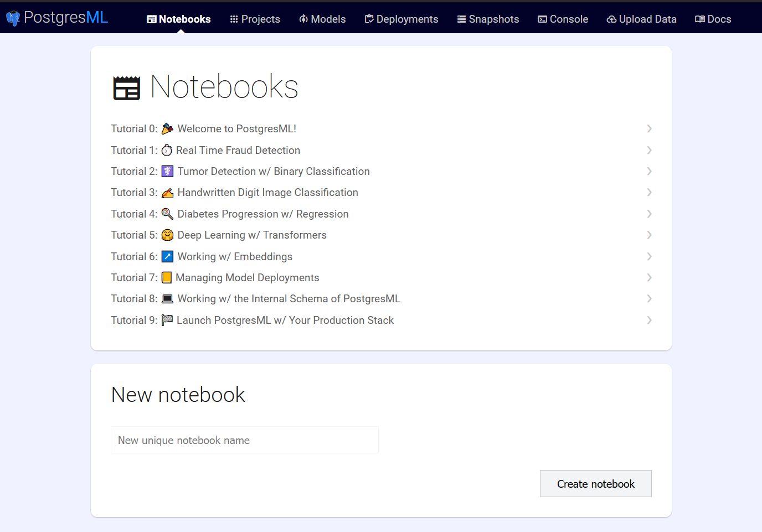Click the PostgresML elephant logo icon
762x532 pixels.
click(13, 19)
